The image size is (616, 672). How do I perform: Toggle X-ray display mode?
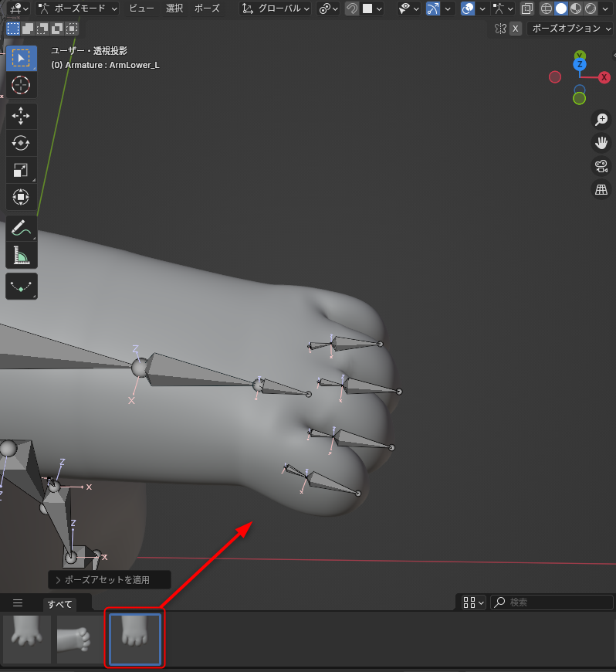(x=526, y=8)
